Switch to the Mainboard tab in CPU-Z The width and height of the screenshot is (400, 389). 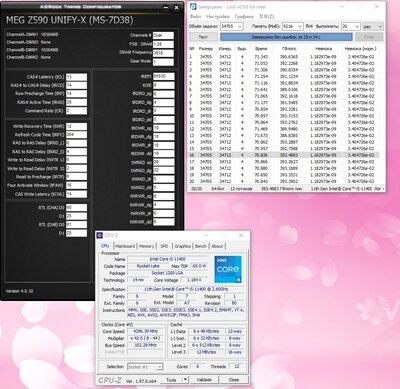tap(125, 246)
